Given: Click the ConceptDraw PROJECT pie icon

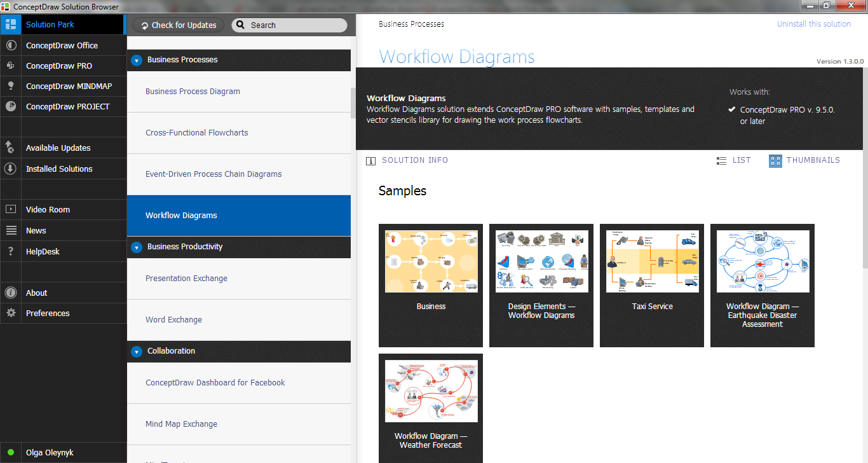Looking at the screenshot, I should pyautogui.click(x=10, y=106).
